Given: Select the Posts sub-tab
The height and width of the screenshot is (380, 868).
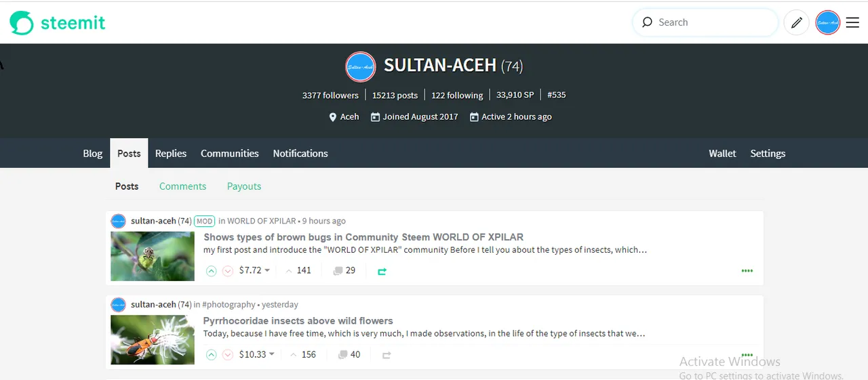Looking at the screenshot, I should coord(127,186).
